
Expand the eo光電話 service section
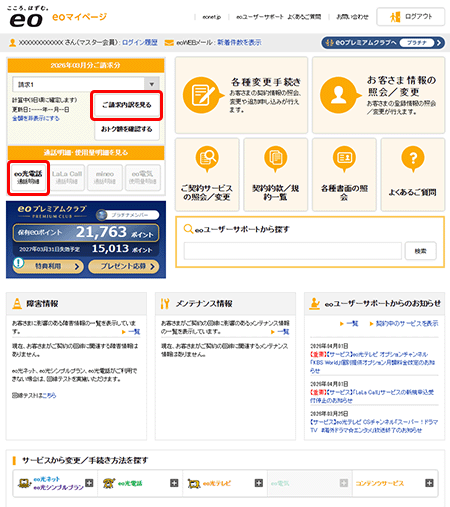(174, 483)
